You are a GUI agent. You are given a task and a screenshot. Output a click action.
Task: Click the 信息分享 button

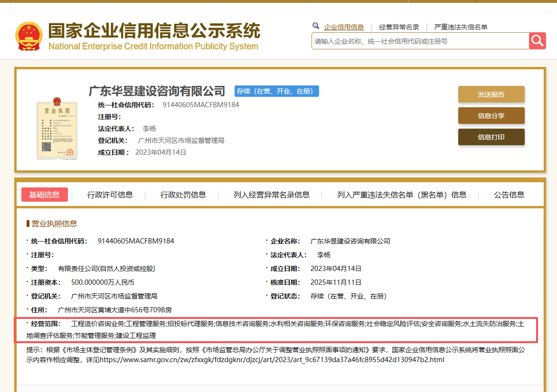point(491,115)
